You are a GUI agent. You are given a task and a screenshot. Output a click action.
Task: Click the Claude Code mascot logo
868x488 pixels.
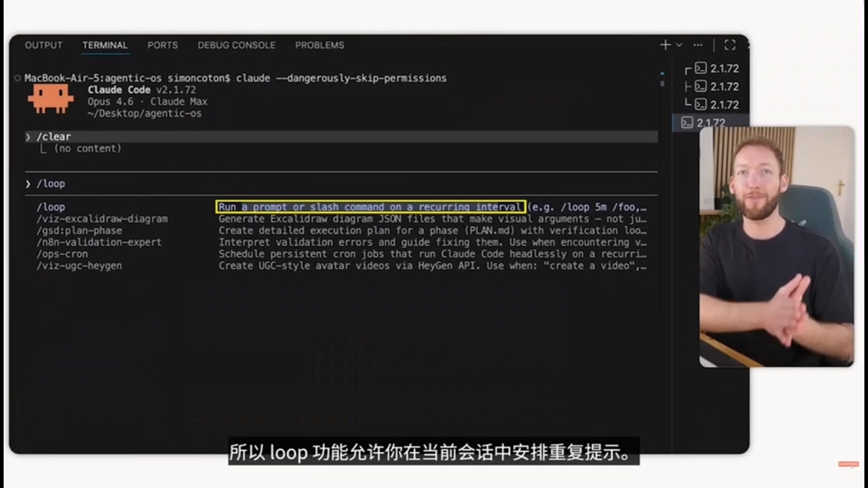pyautogui.click(x=51, y=99)
